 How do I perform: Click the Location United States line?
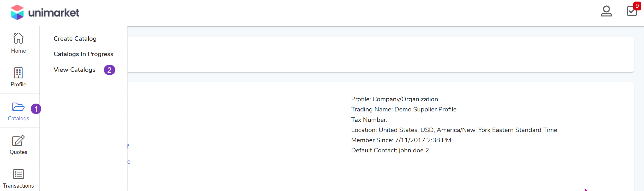pyautogui.click(x=454, y=130)
